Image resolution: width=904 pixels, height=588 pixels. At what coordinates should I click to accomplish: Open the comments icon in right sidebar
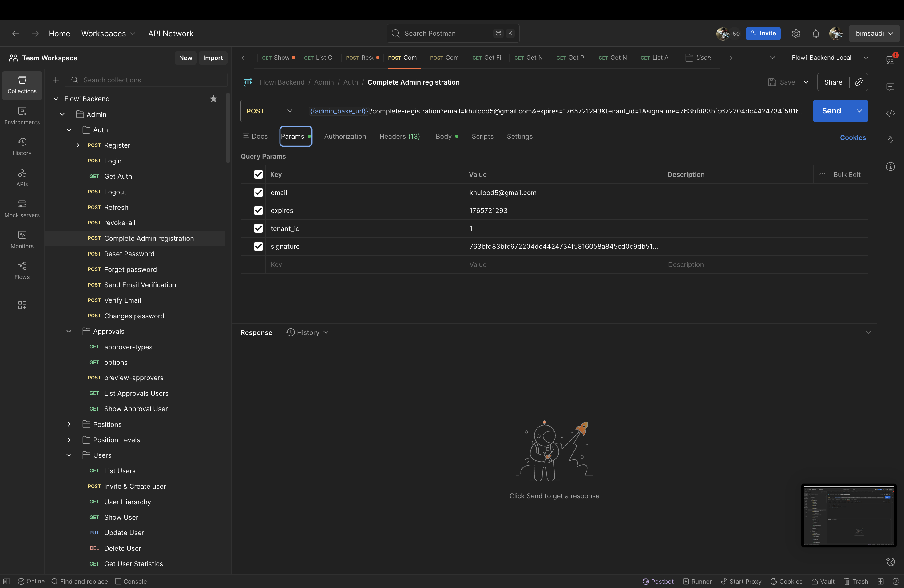(890, 87)
